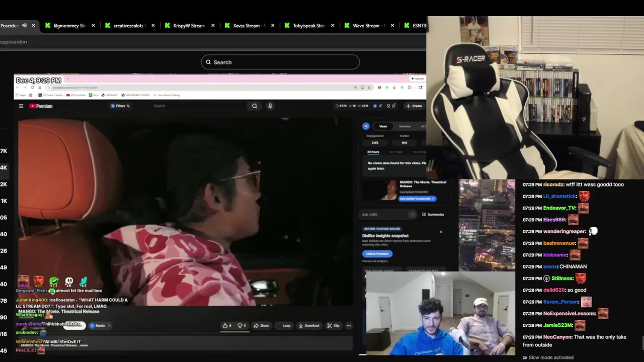Open the YouTube hamburger menu
644x362 pixels.
point(21,106)
